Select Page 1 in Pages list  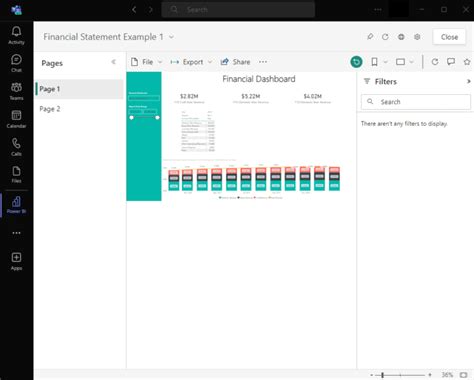click(79, 89)
